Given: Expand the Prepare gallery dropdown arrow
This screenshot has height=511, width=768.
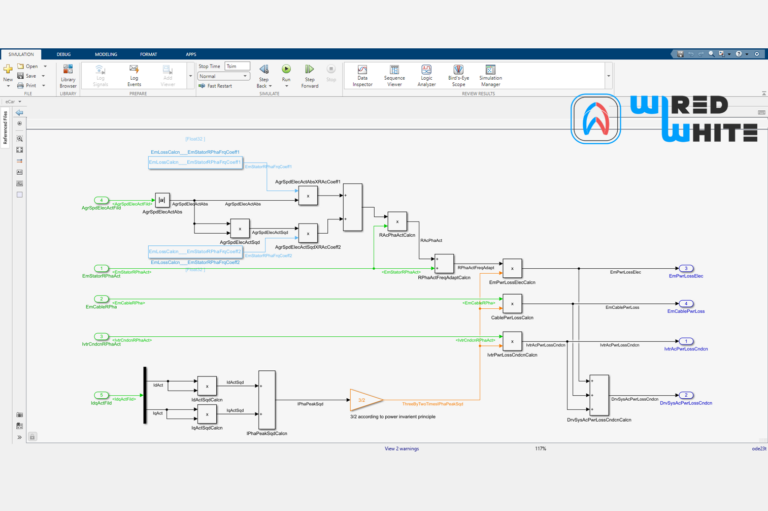Looking at the screenshot, I should [x=191, y=76].
